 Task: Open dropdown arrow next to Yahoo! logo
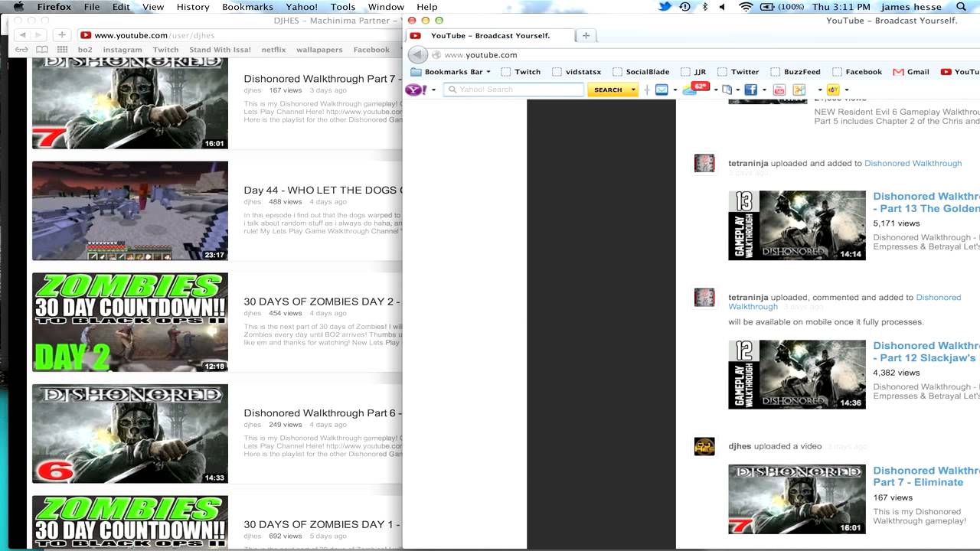point(433,90)
